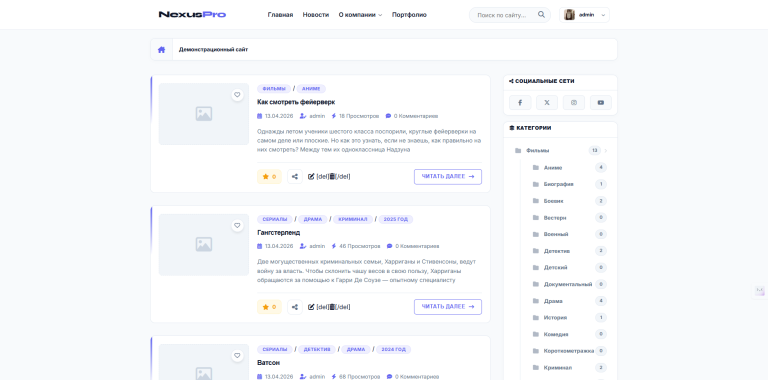Click 'Читать далее' on the 'Гангстерленд' post
Screen dimensions: 768x380
(x=448, y=307)
